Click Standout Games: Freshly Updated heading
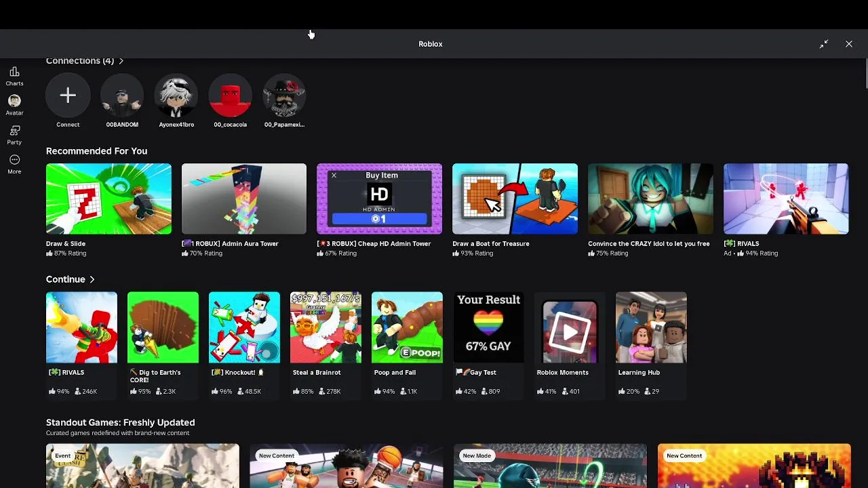This screenshot has width=868, height=488. pos(121,422)
